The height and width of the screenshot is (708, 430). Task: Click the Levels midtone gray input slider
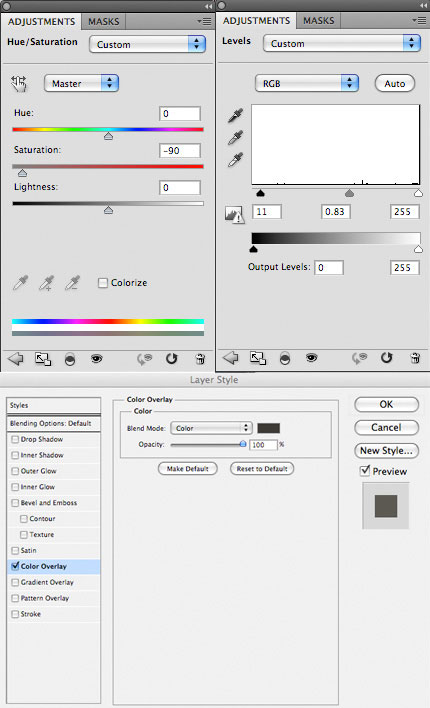pos(349,193)
